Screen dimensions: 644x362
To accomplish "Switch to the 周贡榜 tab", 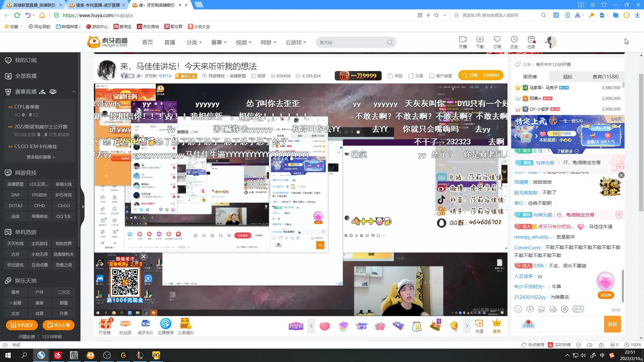I will [x=530, y=77].
